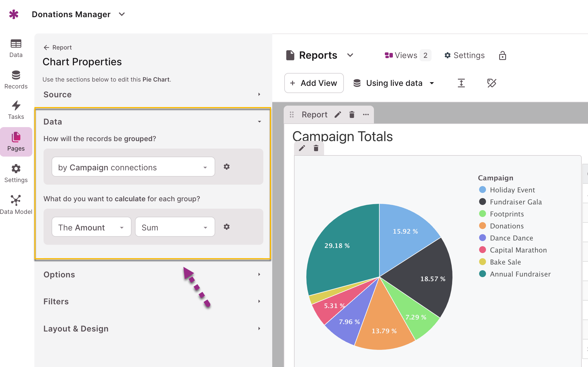Click the vertical spacing icon in toolbar

coord(461,83)
